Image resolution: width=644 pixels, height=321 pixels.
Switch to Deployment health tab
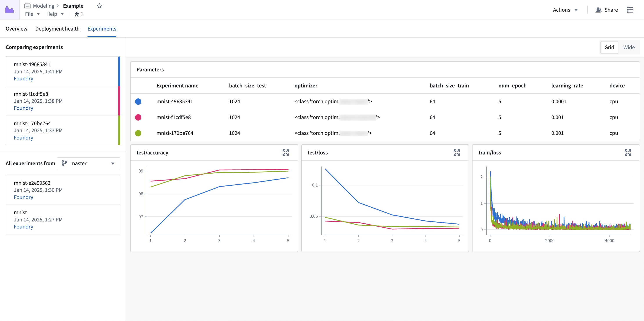click(x=57, y=28)
